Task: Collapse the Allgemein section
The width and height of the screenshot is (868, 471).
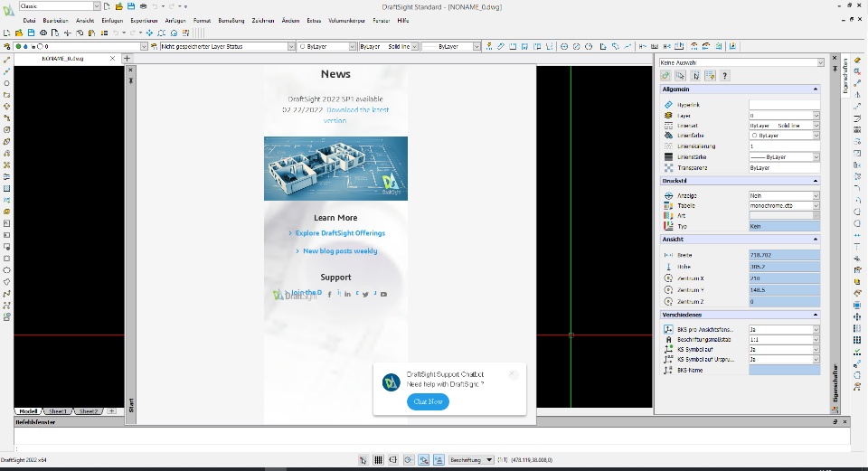Action: tap(816, 89)
